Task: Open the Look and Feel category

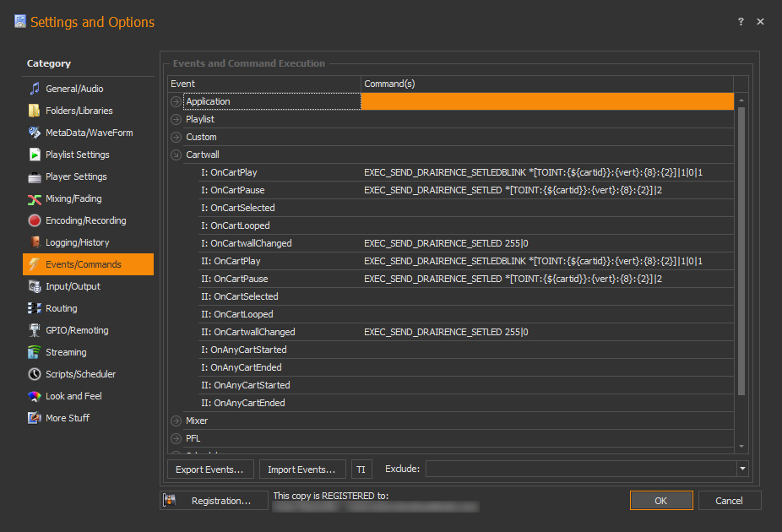Action: pyautogui.click(x=74, y=396)
